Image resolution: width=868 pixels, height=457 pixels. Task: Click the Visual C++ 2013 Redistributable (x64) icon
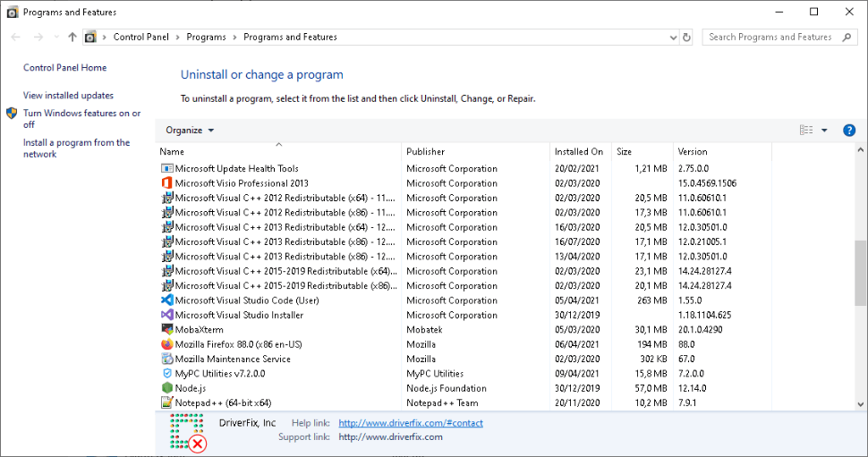(166, 227)
